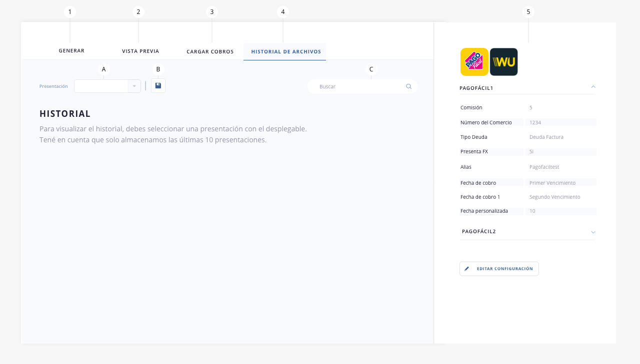Click the magnifying glass search icon
Viewport: 640px width, 364px height.
[x=408, y=86]
